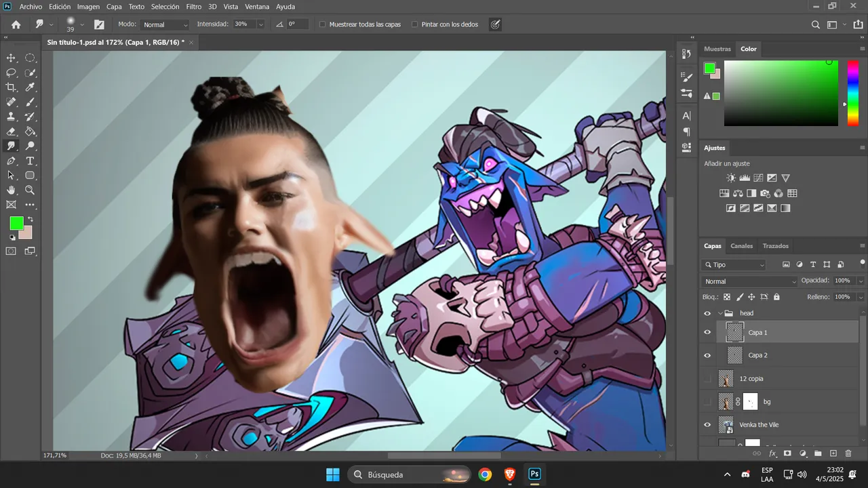Select the Paint Bucket tool
868x488 pixels.
(x=31, y=131)
